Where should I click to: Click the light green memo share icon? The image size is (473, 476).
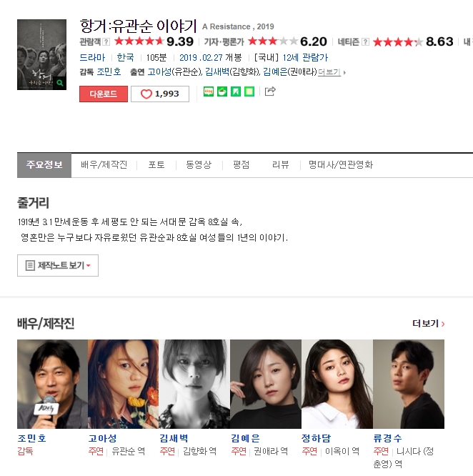[x=249, y=91]
